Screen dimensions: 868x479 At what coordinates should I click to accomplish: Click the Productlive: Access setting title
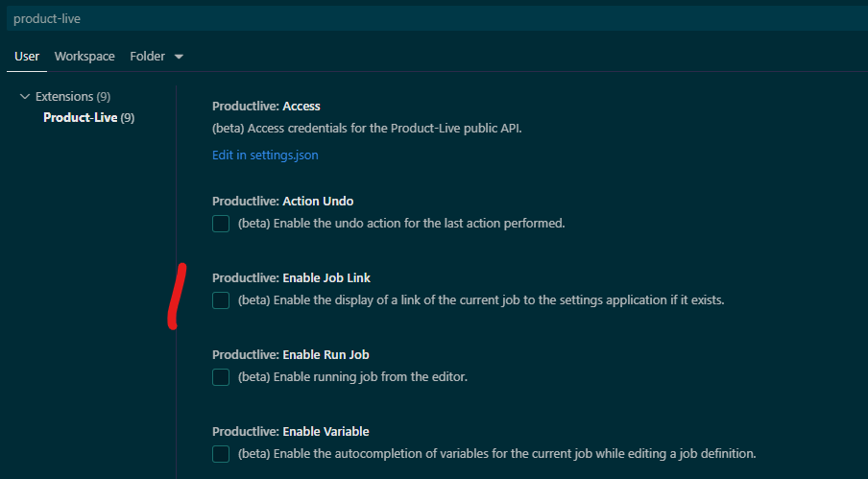click(266, 106)
